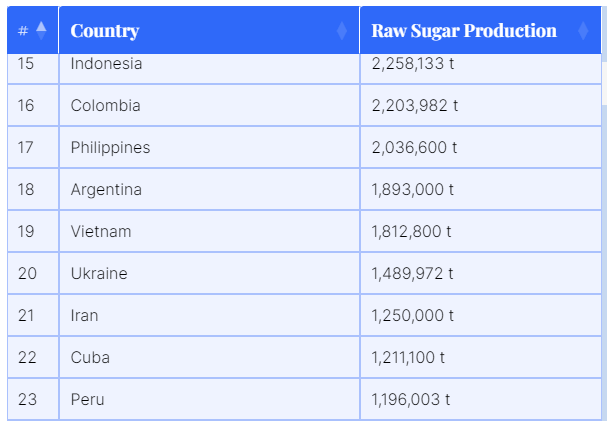
Task: Click the Argentina row name
Action: click(x=106, y=190)
